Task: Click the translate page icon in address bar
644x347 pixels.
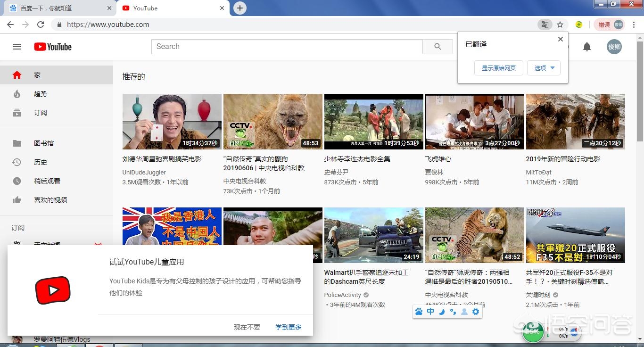Action: [x=545, y=25]
